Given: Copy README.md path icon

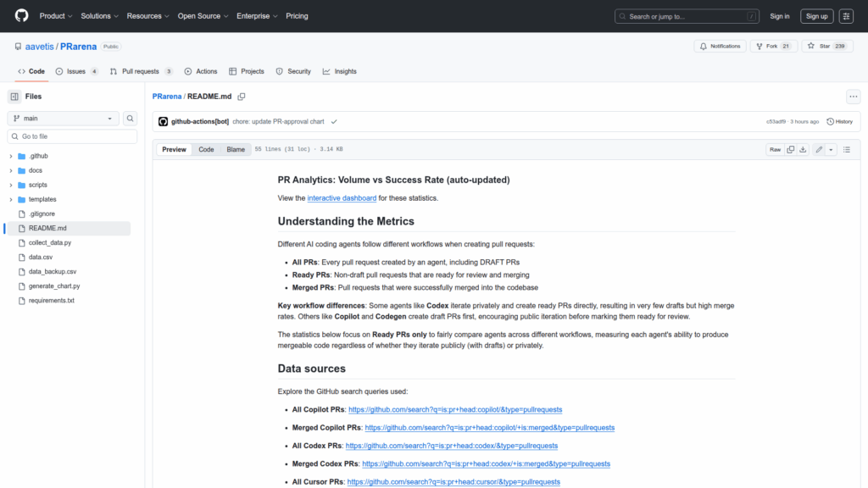Looking at the screenshot, I should coord(242,97).
